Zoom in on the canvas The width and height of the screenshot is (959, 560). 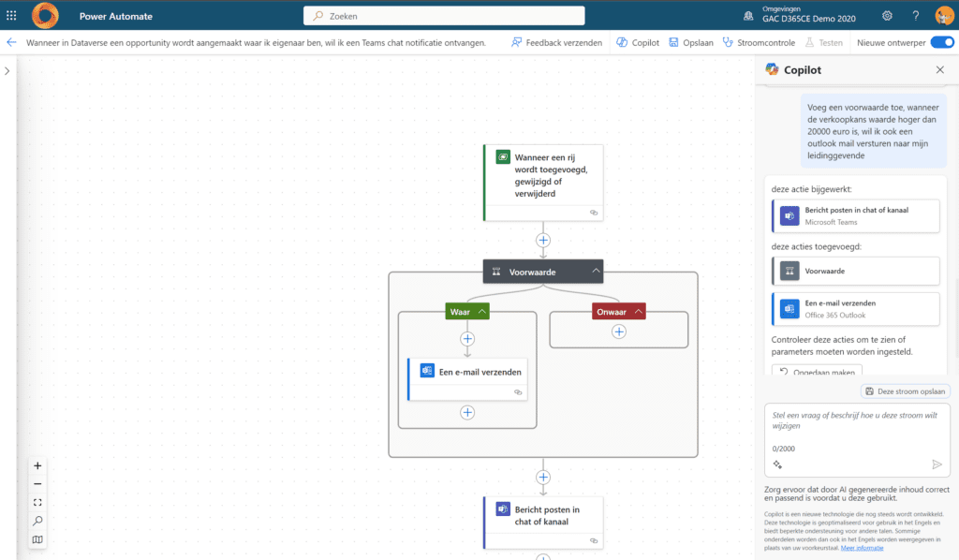pyautogui.click(x=37, y=465)
